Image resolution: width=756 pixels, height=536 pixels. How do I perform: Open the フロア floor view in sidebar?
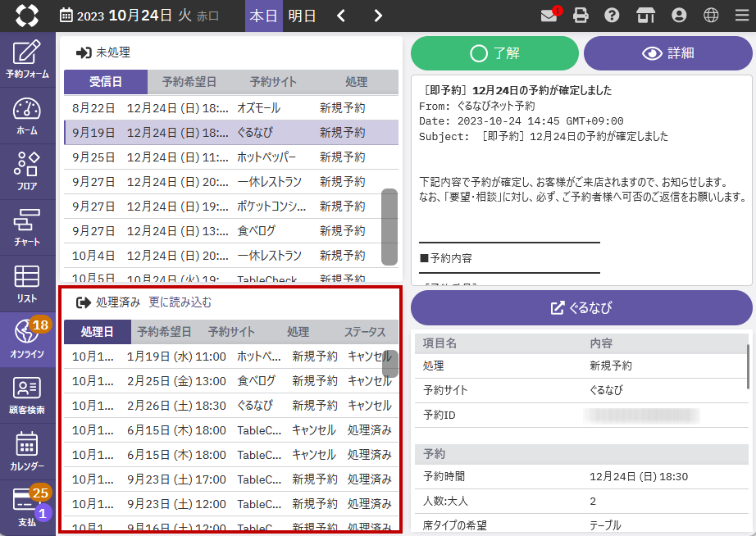pos(27,172)
